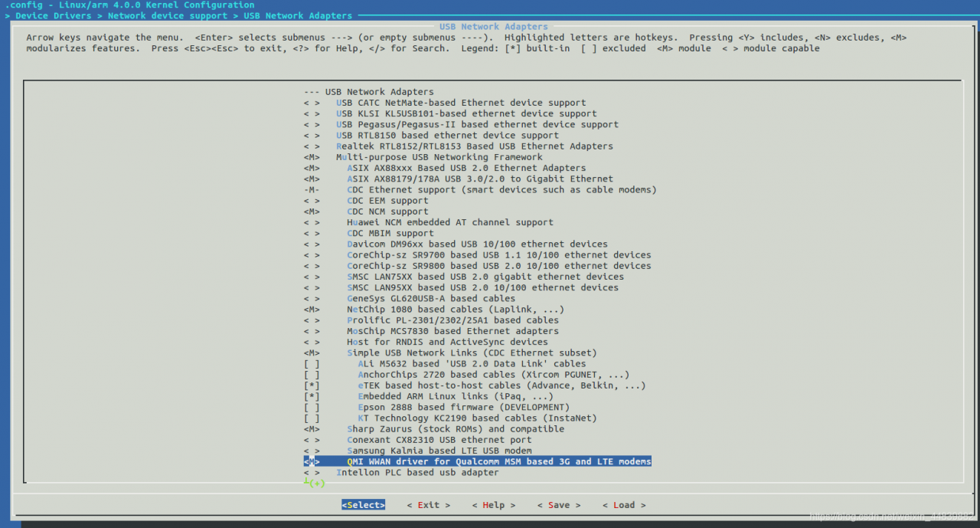The width and height of the screenshot is (980, 528).
Task: Open Help from the bottom bar
Action: click(x=494, y=505)
